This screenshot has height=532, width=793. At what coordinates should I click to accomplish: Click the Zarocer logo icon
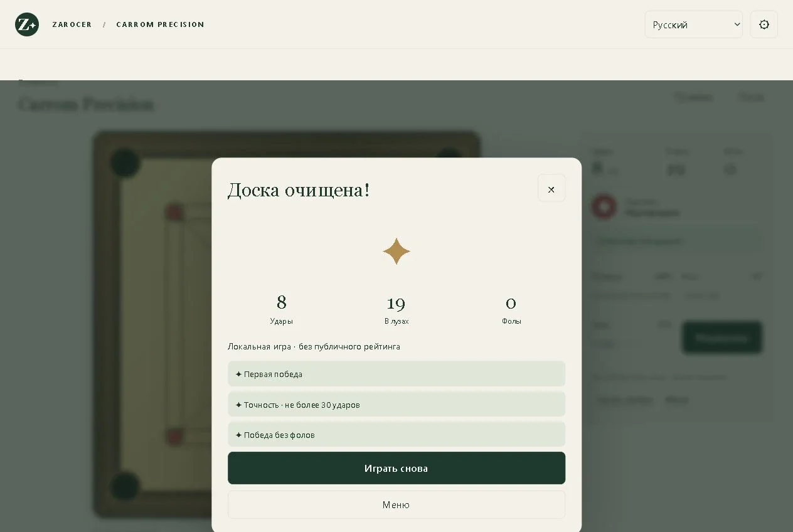27,24
